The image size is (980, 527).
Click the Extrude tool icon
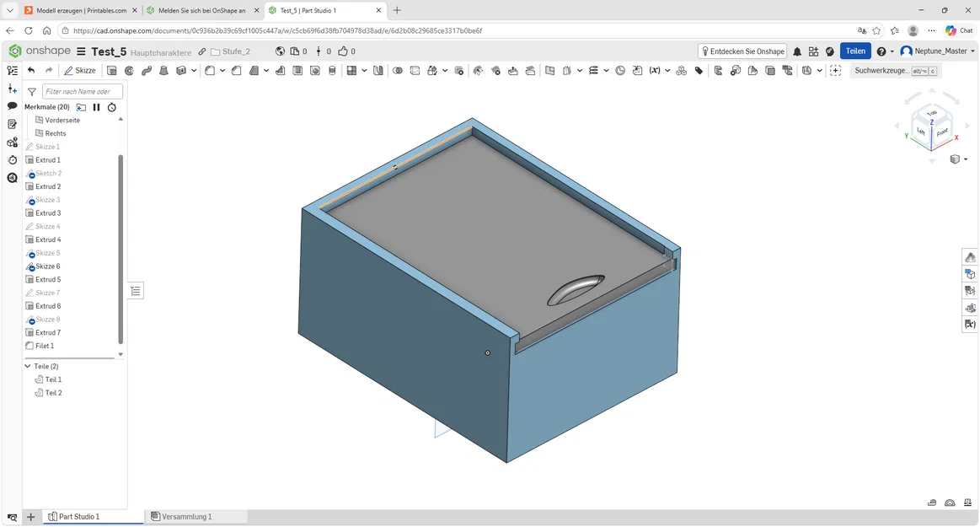click(112, 71)
